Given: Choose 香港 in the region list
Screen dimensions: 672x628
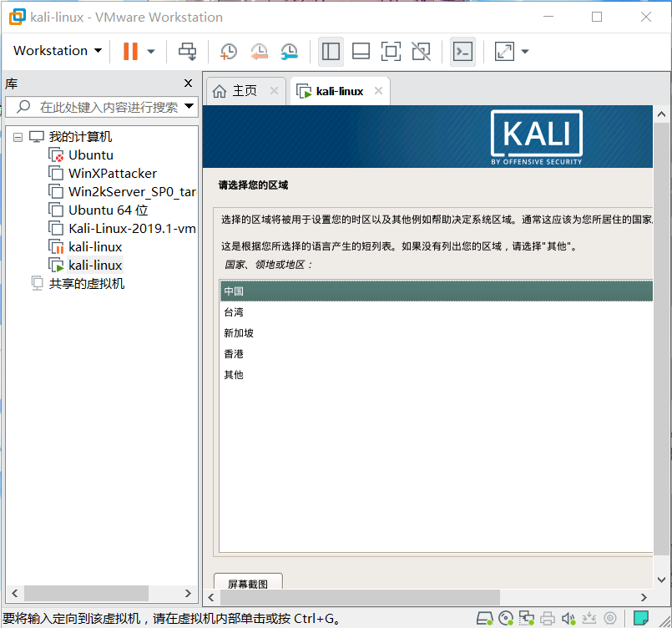Looking at the screenshot, I should coord(437,354).
